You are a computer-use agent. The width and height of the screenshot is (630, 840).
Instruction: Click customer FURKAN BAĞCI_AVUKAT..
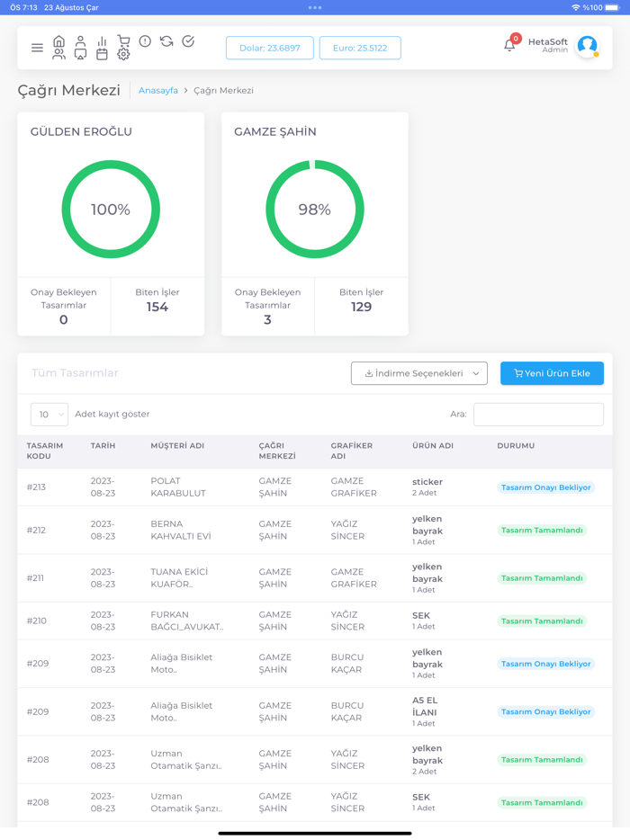pos(187,621)
